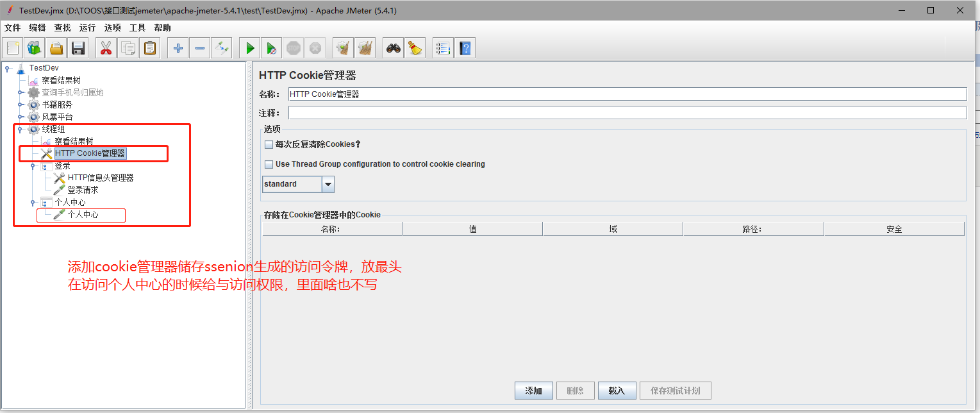
Task: Select 风暴平台 thread group
Action: pos(57,117)
